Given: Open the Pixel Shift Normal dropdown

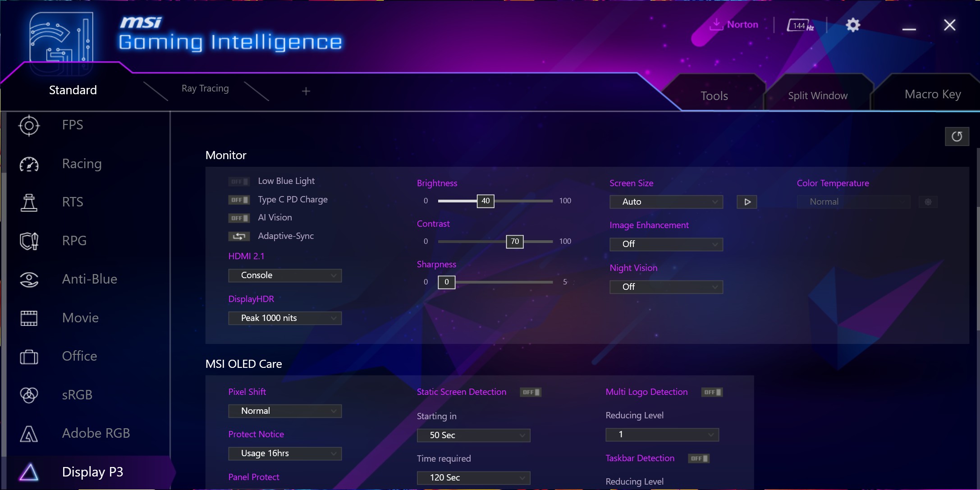Looking at the screenshot, I should [x=285, y=411].
